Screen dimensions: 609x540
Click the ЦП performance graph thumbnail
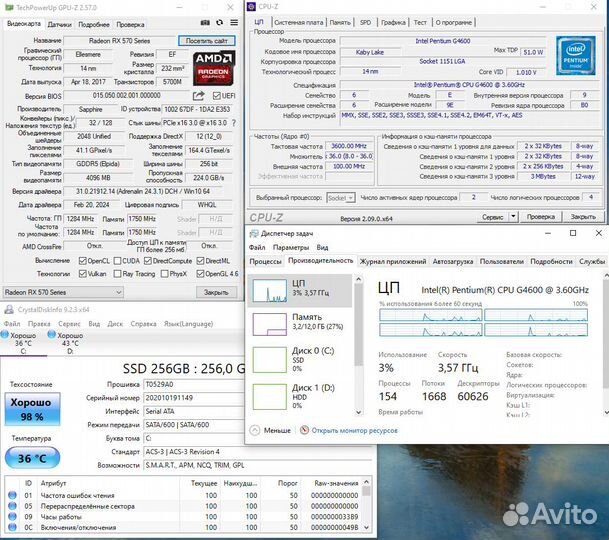(270, 291)
